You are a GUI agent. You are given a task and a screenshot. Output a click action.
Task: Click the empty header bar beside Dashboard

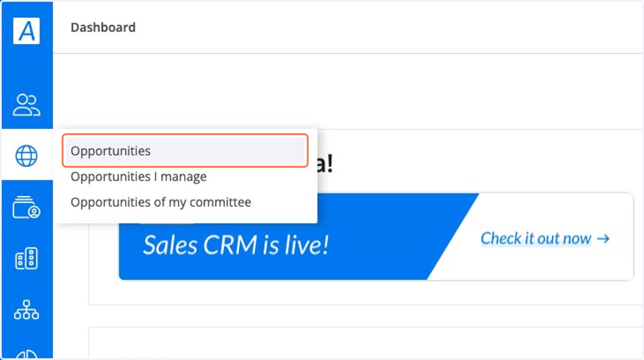(x=386, y=27)
